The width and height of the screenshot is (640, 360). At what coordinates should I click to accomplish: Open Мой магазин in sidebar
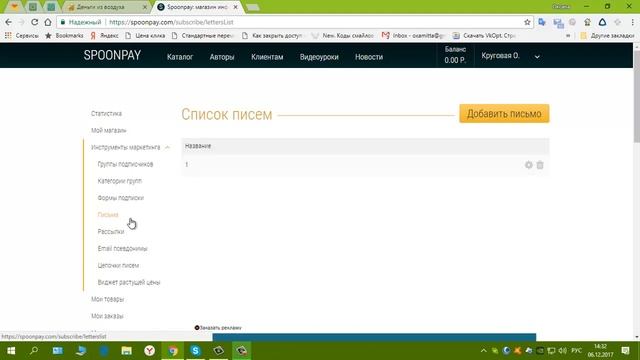point(109,130)
